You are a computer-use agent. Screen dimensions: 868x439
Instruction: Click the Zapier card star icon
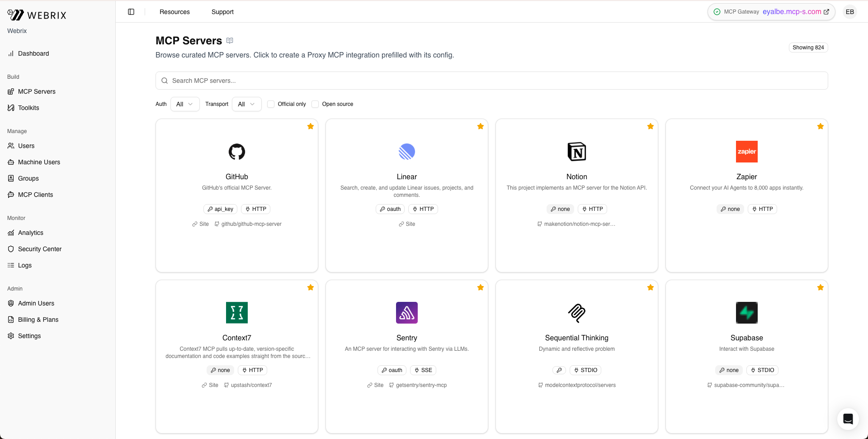click(x=821, y=126)
